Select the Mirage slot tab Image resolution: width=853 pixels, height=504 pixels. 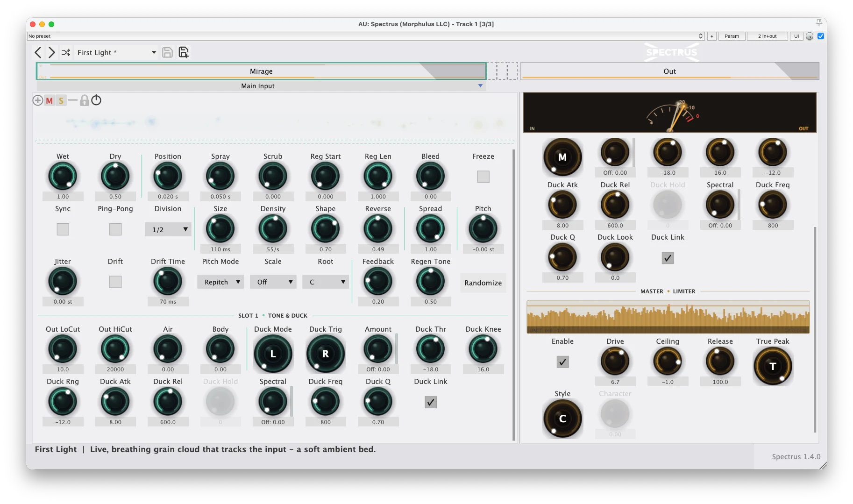pos(262,71)
